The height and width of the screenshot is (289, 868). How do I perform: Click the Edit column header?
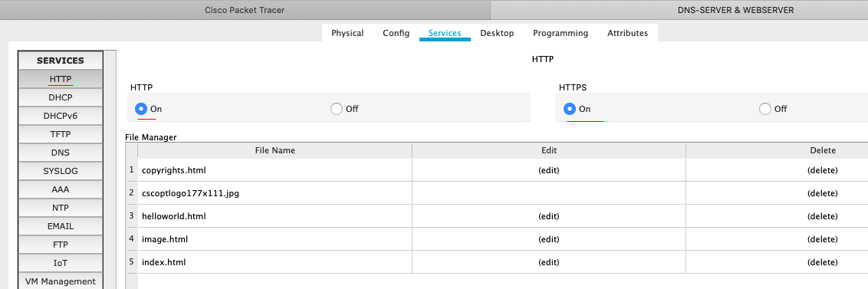(x=548, y=150)
